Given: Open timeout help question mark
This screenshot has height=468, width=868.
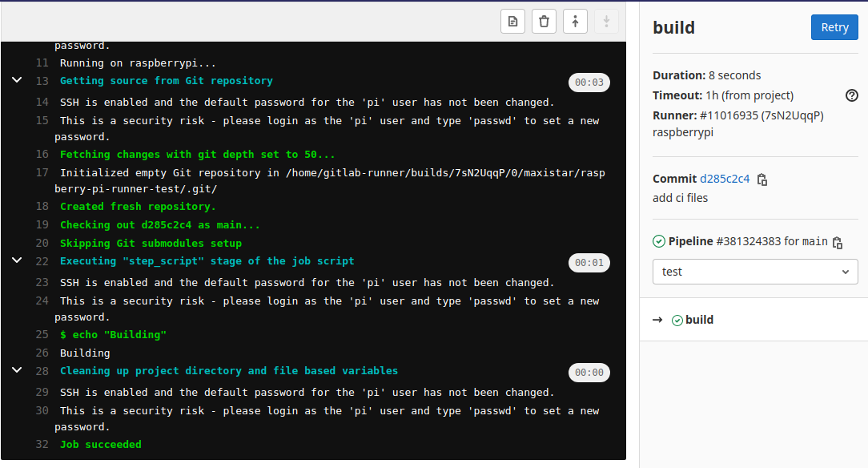Looking at the screenshot, I should click(851, 95).
